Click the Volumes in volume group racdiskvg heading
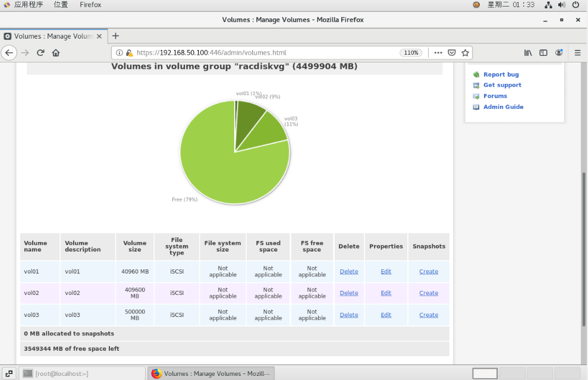The image size is (588, 380). (x=234, y=67)
